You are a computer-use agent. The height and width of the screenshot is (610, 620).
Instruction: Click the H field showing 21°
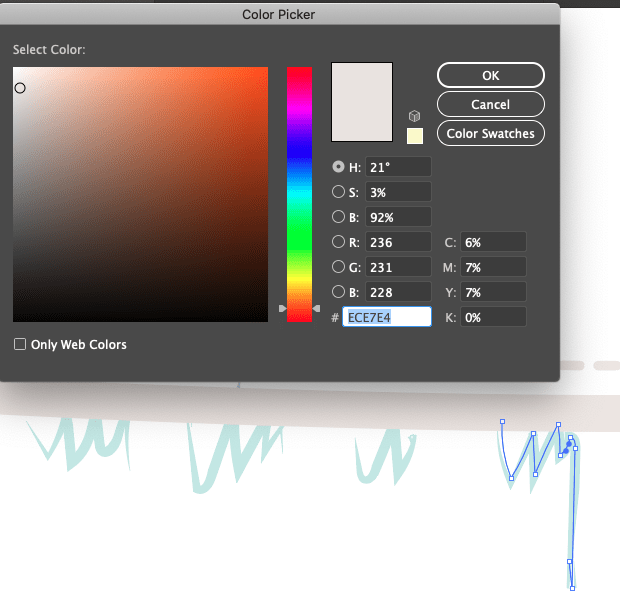(398, 167)
